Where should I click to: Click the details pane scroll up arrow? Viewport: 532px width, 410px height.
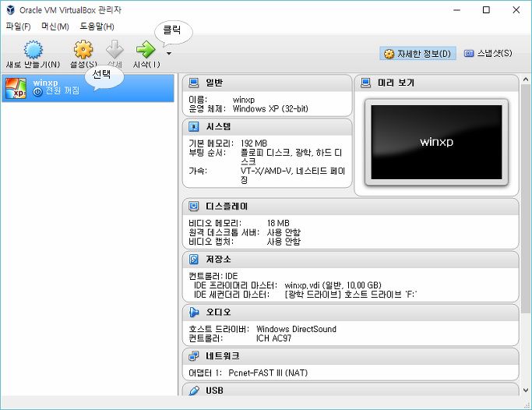coord(526,80)
